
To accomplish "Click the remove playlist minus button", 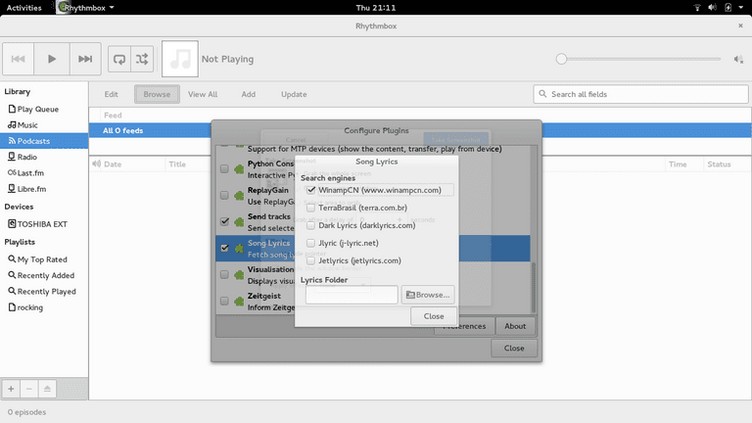I will [x=29, y=388].
